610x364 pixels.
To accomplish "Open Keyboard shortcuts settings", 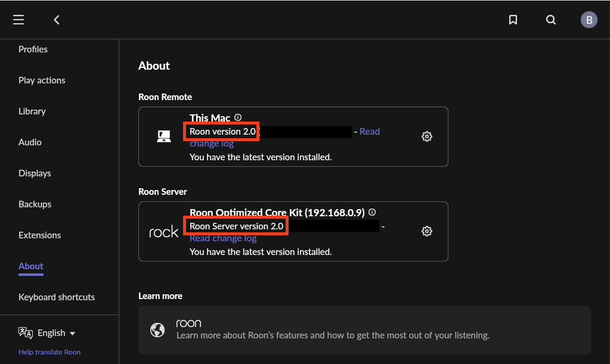I will [57, 297].
